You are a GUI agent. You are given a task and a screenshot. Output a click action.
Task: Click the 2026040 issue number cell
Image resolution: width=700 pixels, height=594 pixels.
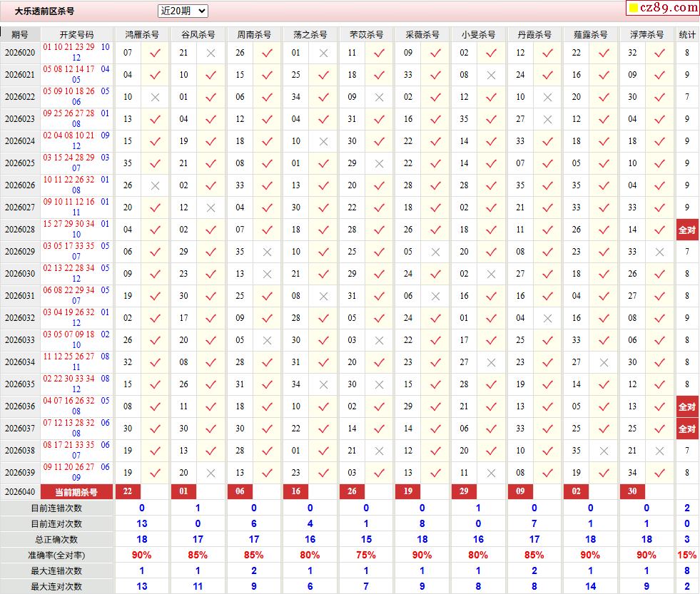pyautogui.click(x=20, y=492)
